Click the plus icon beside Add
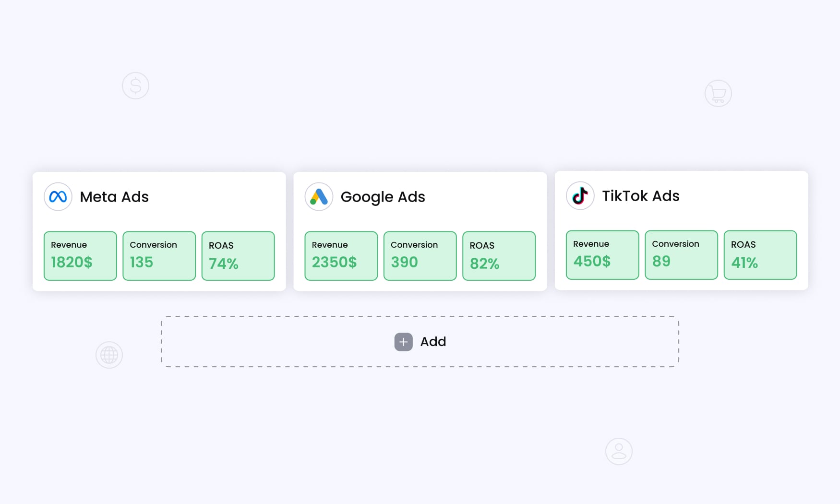This screenshot has height=504, width=840. pos(404,342)
